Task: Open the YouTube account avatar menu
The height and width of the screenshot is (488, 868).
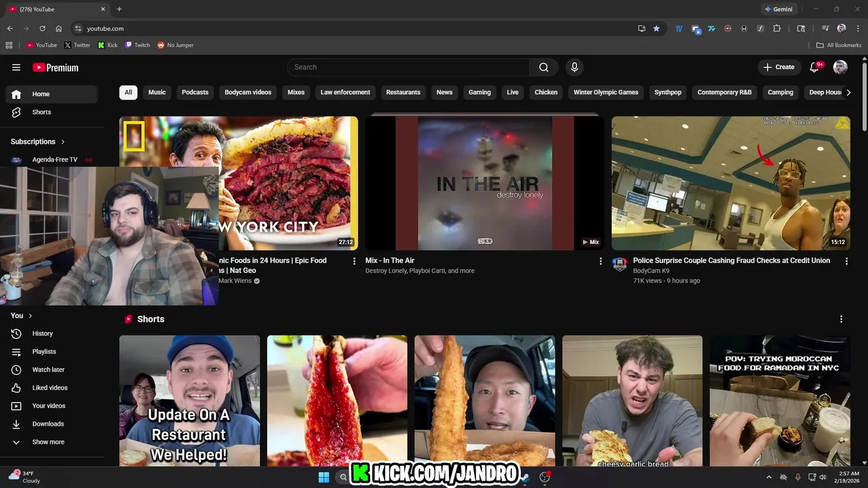Action: (840, 67)
